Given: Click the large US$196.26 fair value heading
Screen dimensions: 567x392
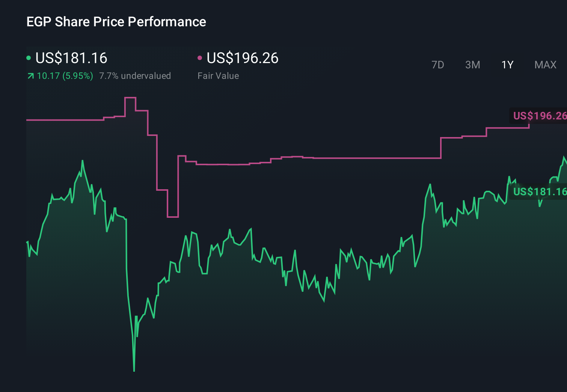Looking at the screenshot, I should coord(243,58).
